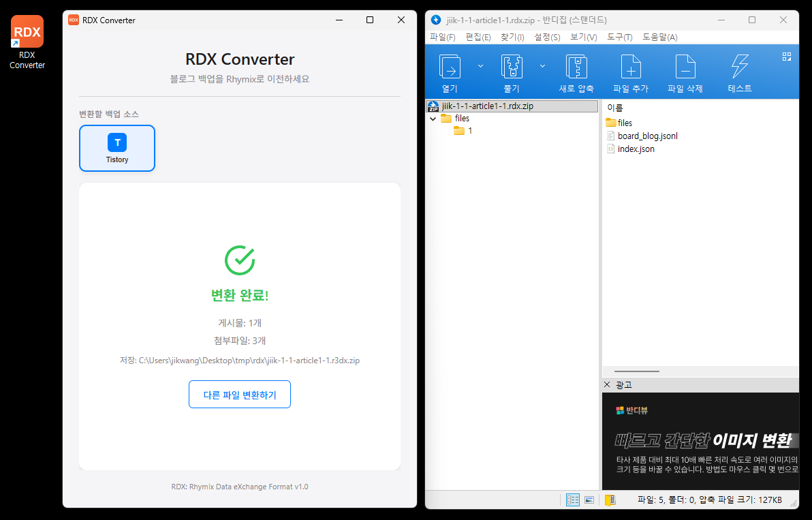Click the '첨부파일: 3개' text
This screenshot has width=812, height=520.
coord(240,341)
